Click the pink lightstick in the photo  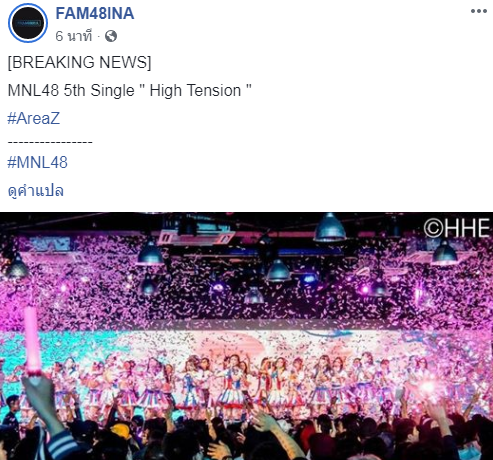[x=33, y=342]
